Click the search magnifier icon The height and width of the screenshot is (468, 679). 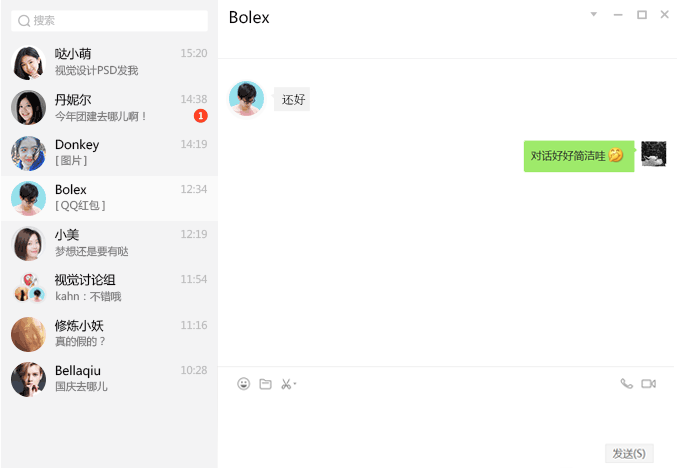(24, 21)
